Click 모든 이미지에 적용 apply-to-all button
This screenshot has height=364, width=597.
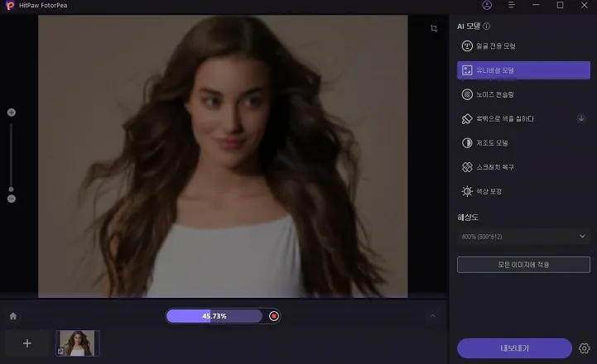pos(523,265)
